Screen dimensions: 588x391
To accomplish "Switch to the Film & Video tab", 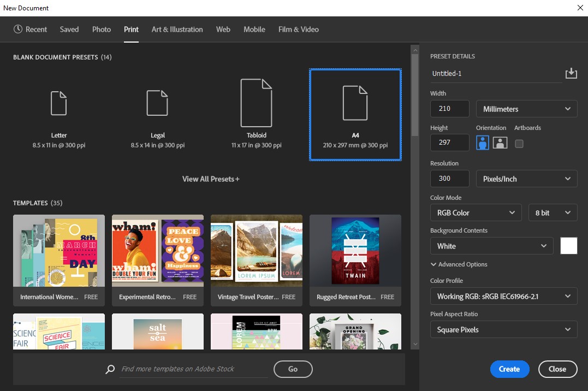I will pyautogui.click(x=298, y=29).
